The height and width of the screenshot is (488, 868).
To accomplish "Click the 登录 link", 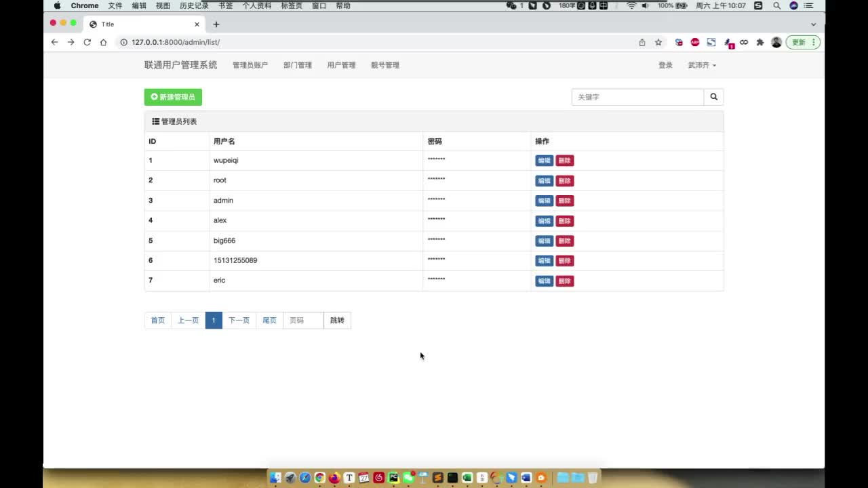I will click(665, 65).
